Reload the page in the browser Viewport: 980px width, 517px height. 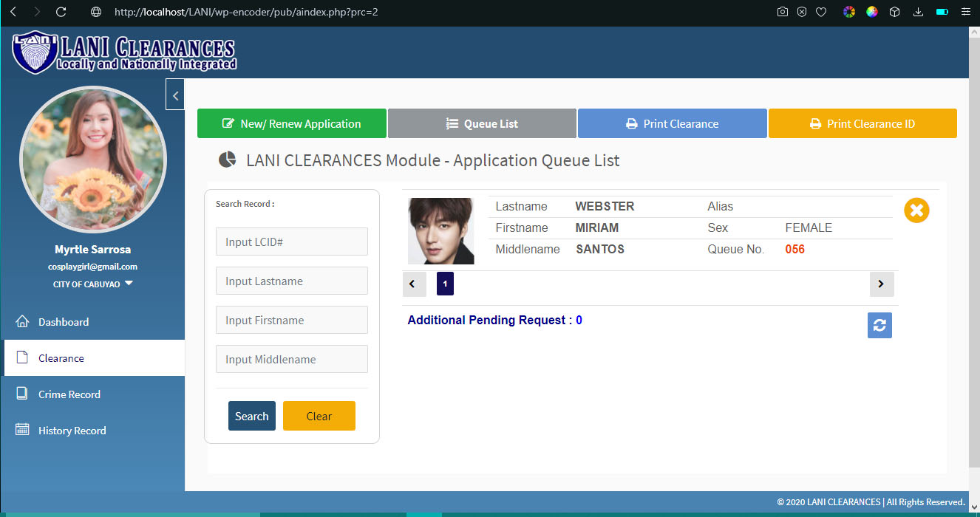pyautogui.click(x=61, y=12)
